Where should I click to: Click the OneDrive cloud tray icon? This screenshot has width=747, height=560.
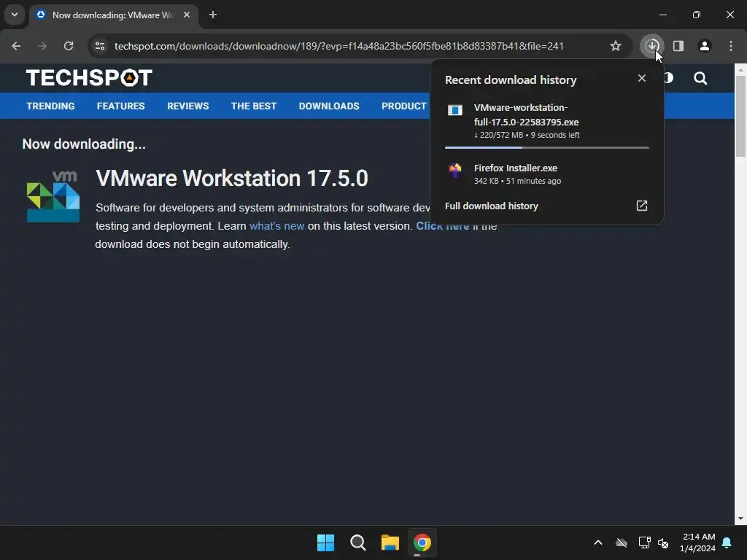coord(622,542)
